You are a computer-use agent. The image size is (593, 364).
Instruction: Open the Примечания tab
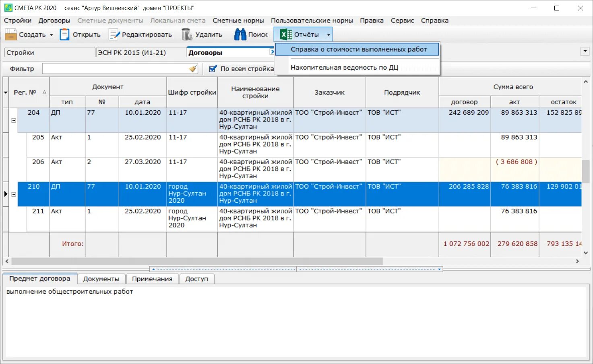152,279
